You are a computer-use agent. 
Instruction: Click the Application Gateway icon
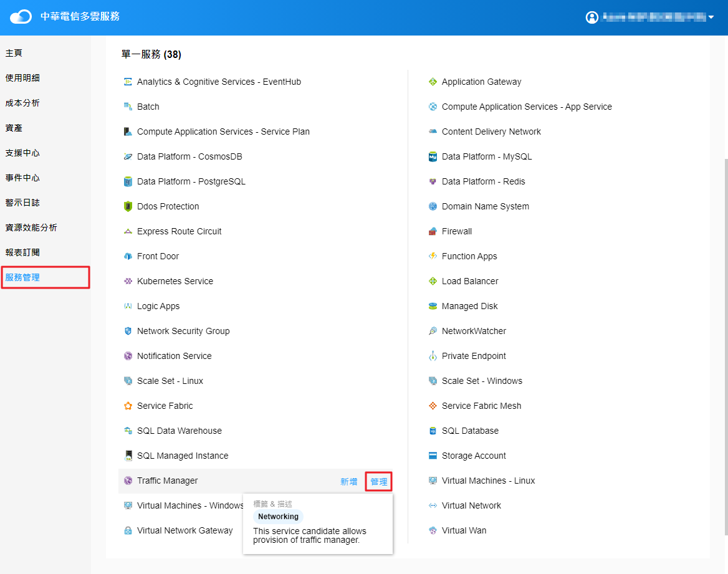[433, 82]
